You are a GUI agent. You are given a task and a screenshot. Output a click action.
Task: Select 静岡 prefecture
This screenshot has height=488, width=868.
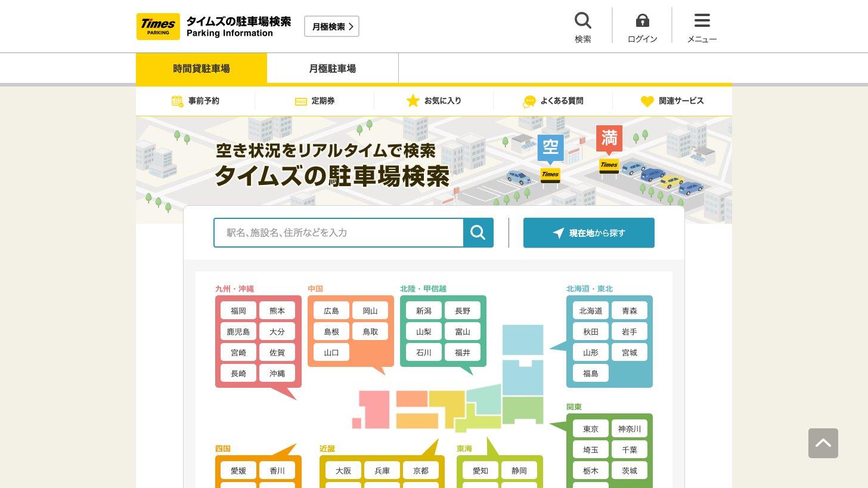[519, 471]
